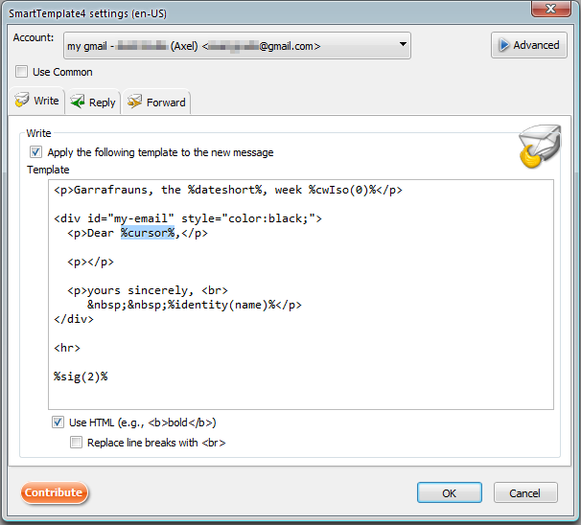Image resolution: width=581 pixels, height=525 pixels.
Task: Discard changes with Cancel button
Action: tap(525, 493)
